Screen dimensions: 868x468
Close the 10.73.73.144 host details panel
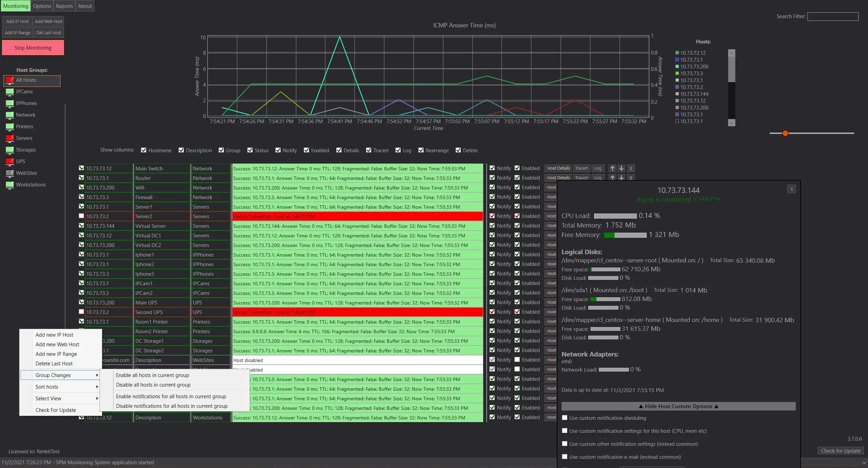pyautogui.click(x=791, y=189)
